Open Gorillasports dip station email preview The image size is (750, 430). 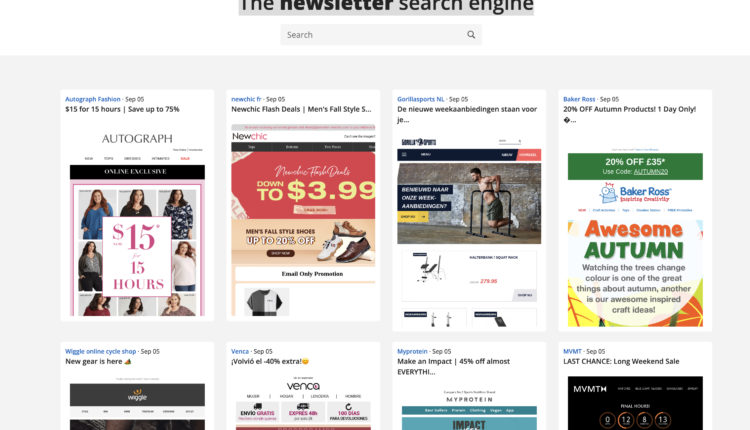point(469,231)
